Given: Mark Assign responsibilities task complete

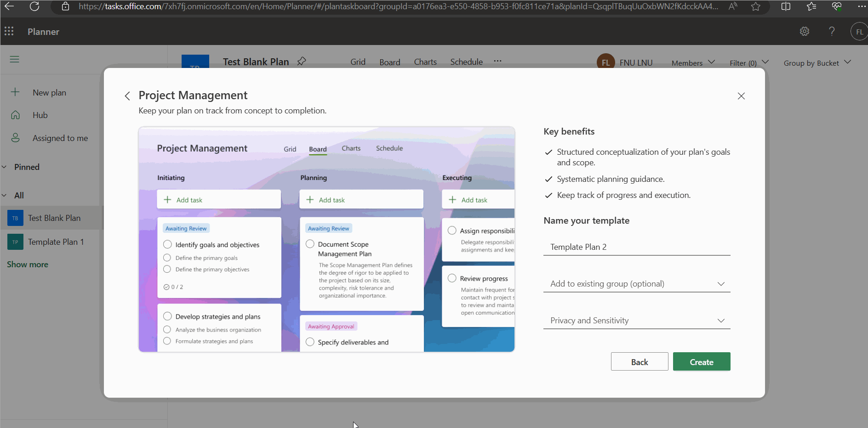Looking at the screenshot, I should tap(452, 231).
